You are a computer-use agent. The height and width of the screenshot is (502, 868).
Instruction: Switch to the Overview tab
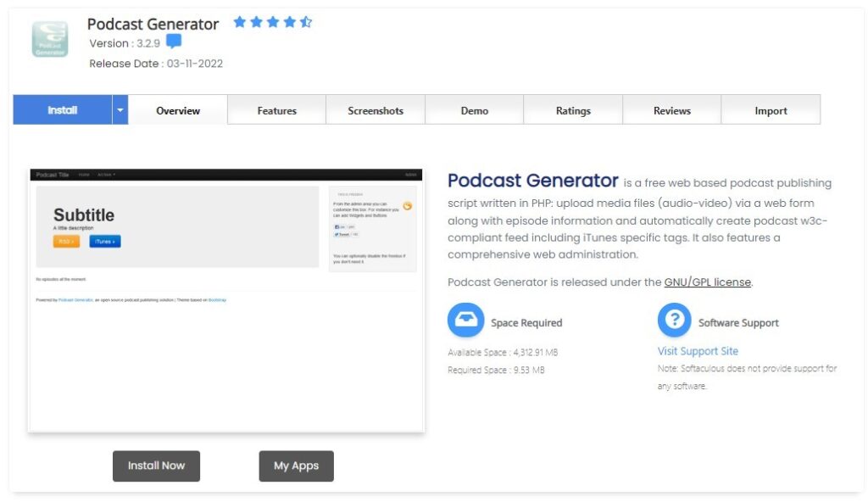[178, 110]
